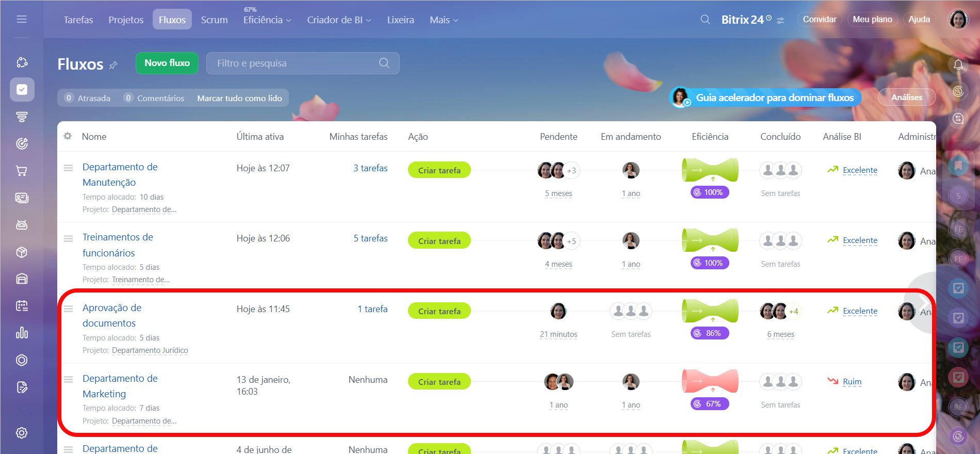The width and height of the screenshot is (980, 454).
Task: Open the Ajuda button
Action: point(919,19)
